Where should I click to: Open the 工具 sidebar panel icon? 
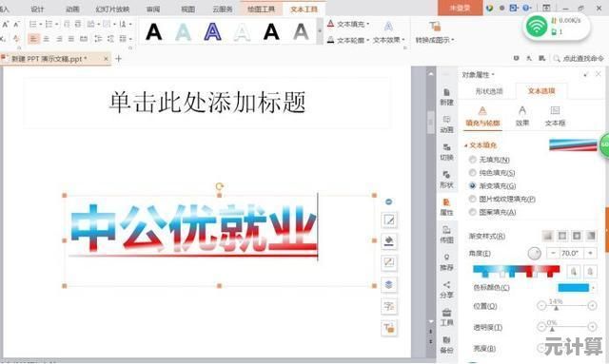tap(446, 317)
